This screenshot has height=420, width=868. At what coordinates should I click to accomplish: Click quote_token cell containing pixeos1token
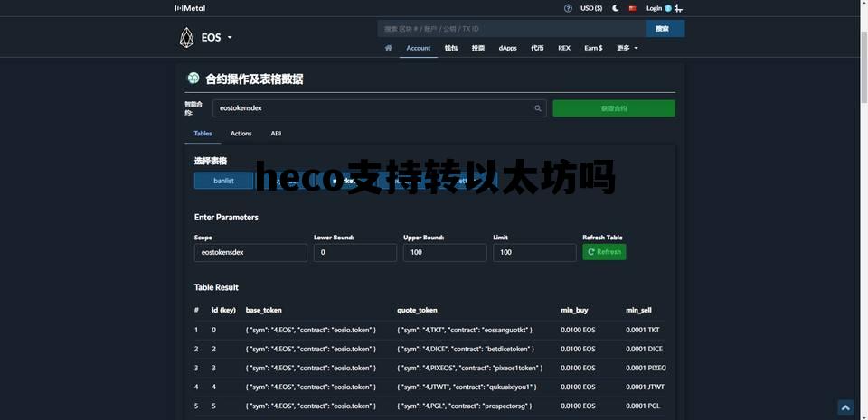point(470,368)
